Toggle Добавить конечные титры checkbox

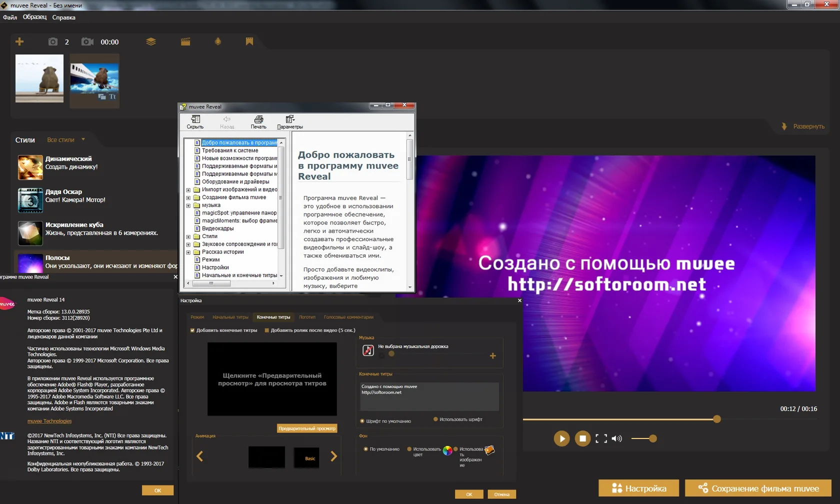tap(192, 330)
